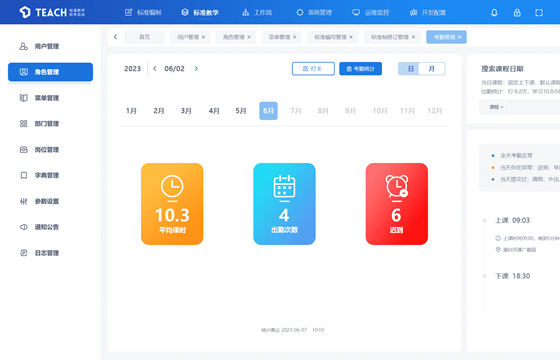
Task: Click the 上课 09:03 timeline dot
Action: click(485, 220)
